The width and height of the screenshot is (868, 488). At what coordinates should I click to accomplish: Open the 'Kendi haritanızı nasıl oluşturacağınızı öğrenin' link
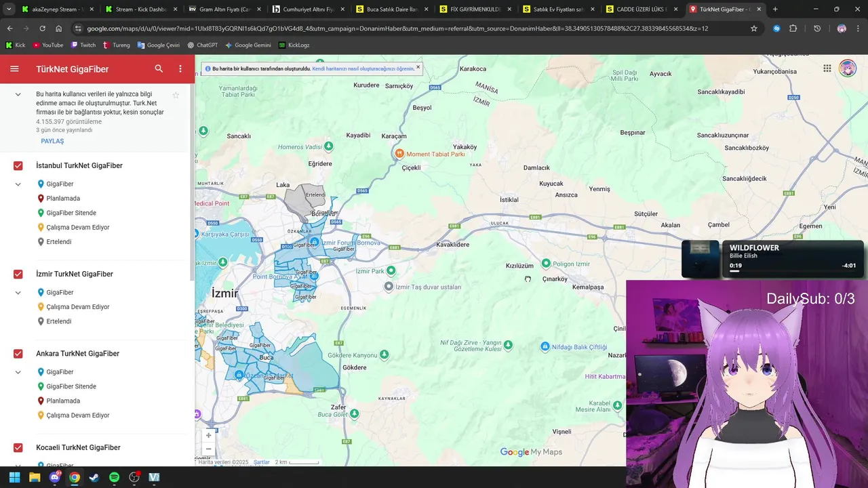[x=363, y=68]
